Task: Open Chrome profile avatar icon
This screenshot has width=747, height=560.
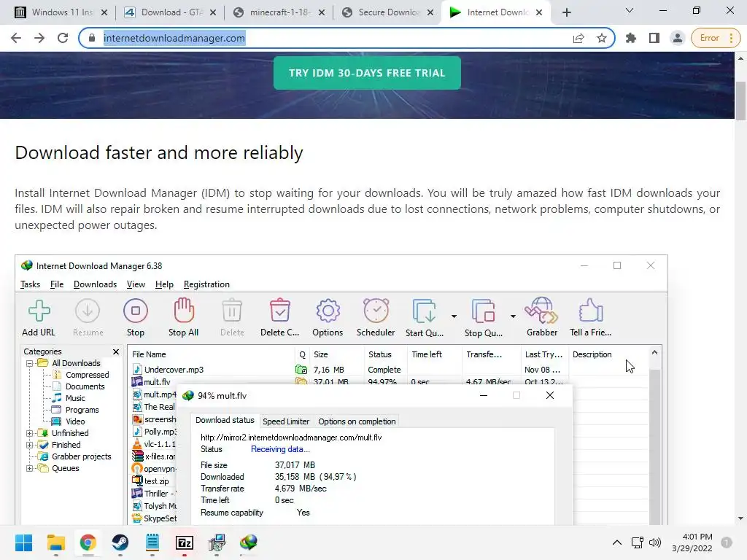Action: pos(677,38)
